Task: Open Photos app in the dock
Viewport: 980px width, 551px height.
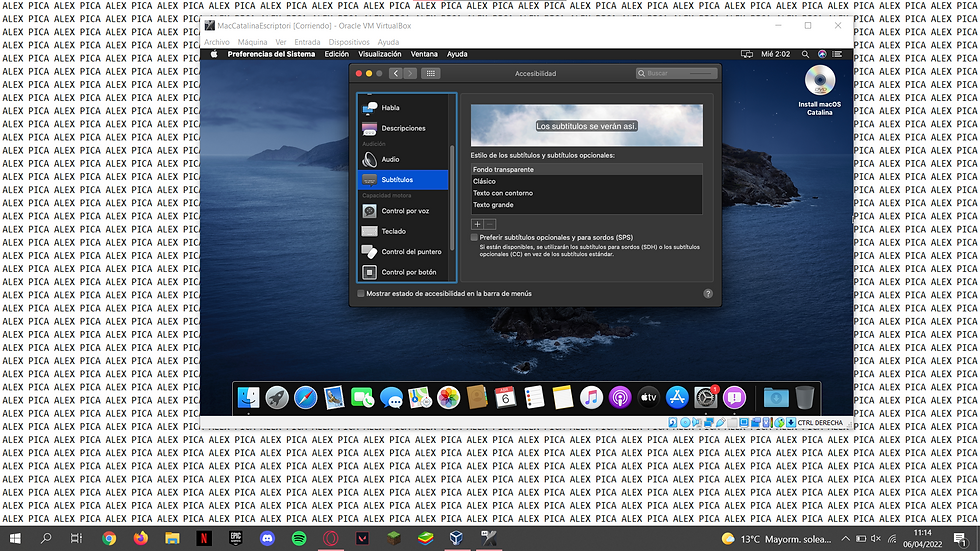Action: 448,397
